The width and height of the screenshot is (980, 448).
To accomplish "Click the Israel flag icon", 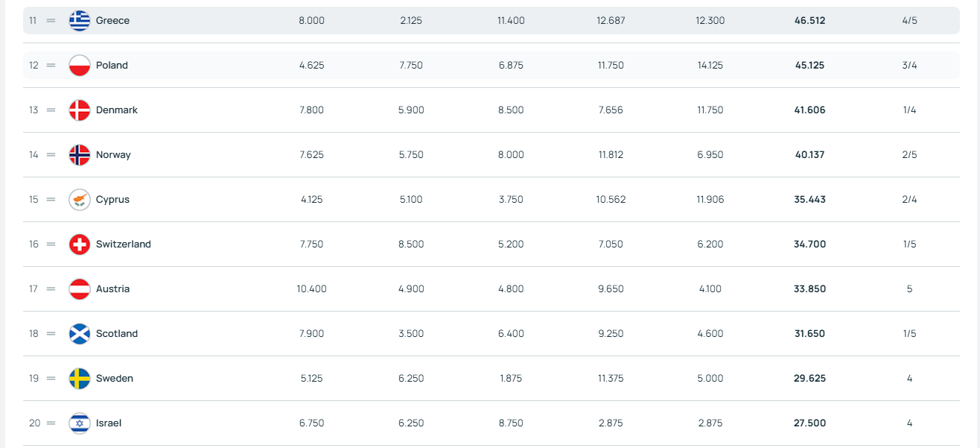I will pyautogui.click(x=80, y=423).
